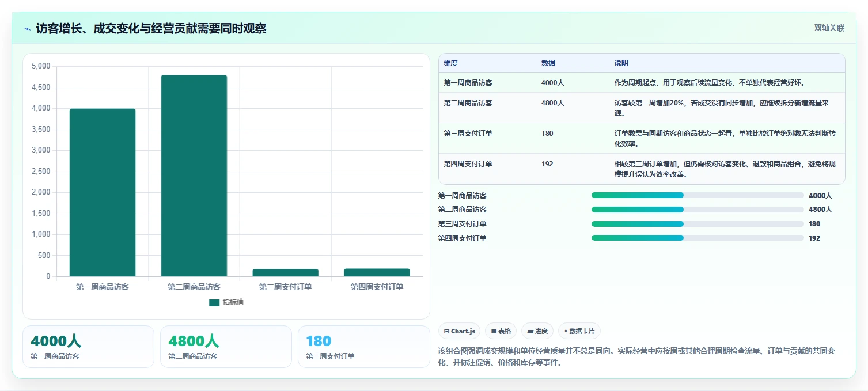Click the Chart.js chip icon
This screenshot has height=391, width=868.
(446, 331)
